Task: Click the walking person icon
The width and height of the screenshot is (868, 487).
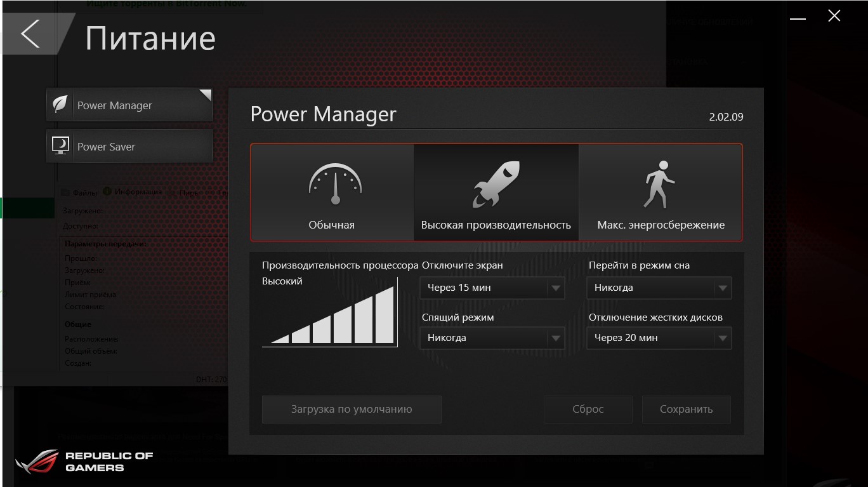Action: (659, 184)
